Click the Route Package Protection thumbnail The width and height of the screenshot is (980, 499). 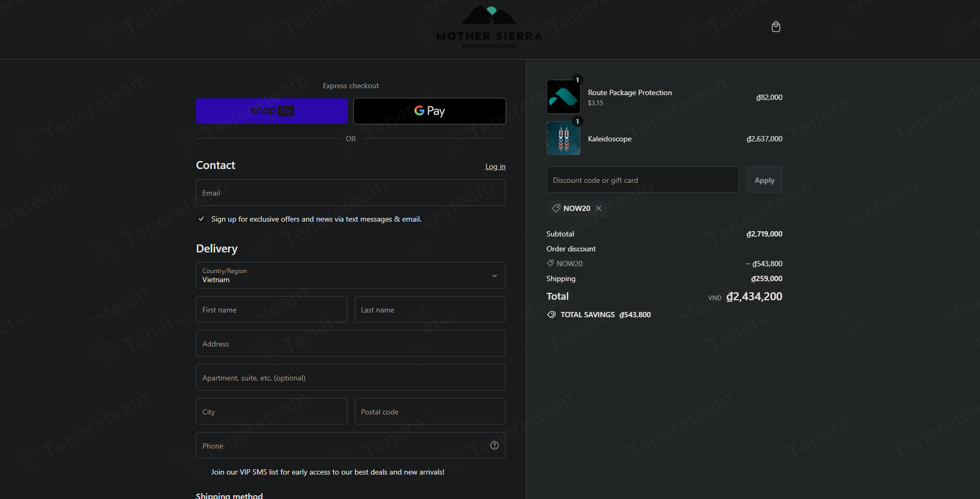pos(563,97)
